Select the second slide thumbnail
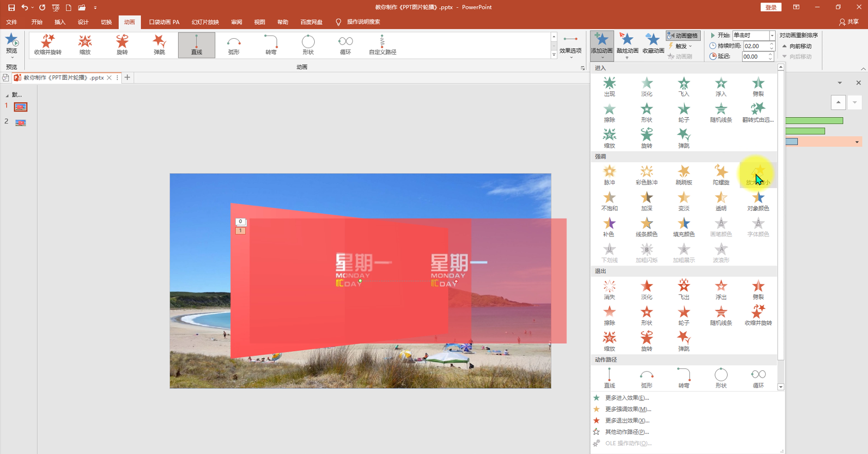868x454 pixels. (21, 122)
